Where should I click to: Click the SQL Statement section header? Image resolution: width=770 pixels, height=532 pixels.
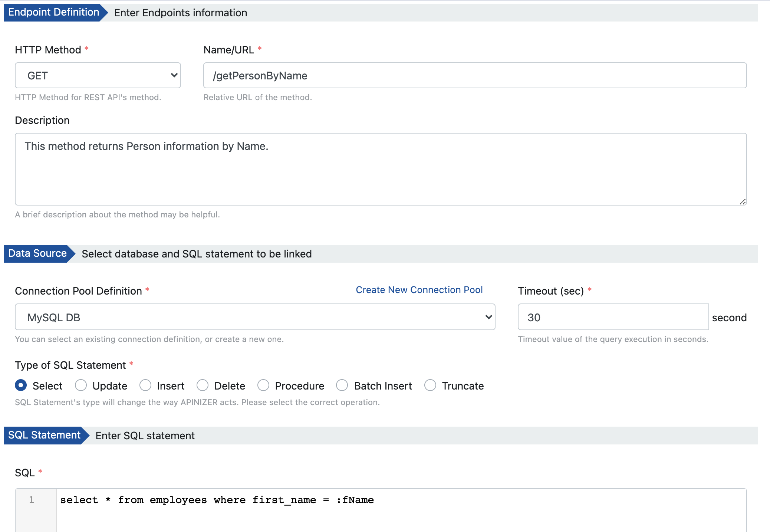pyautogui.click(x=44, y=435)
